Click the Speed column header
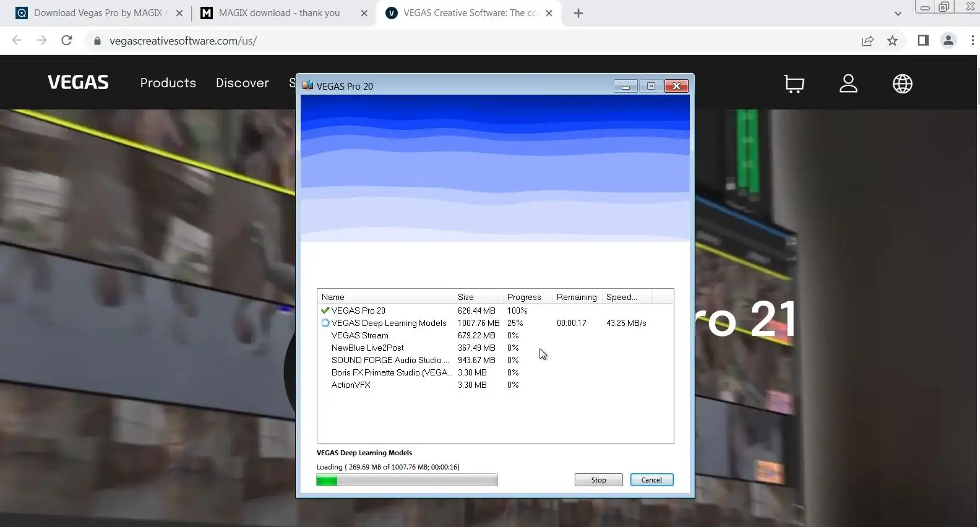Image resolution: width=980 pixels, height=527 pixels. [x=627, y=297]
